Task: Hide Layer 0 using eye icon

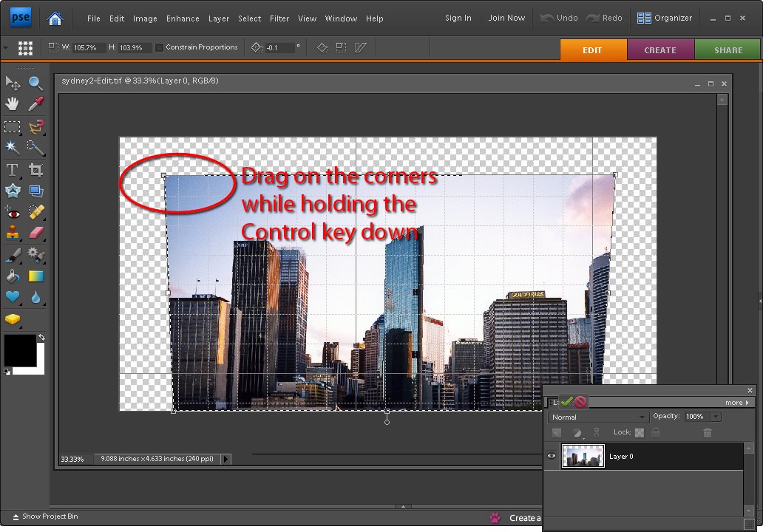Action: point(552,456)
